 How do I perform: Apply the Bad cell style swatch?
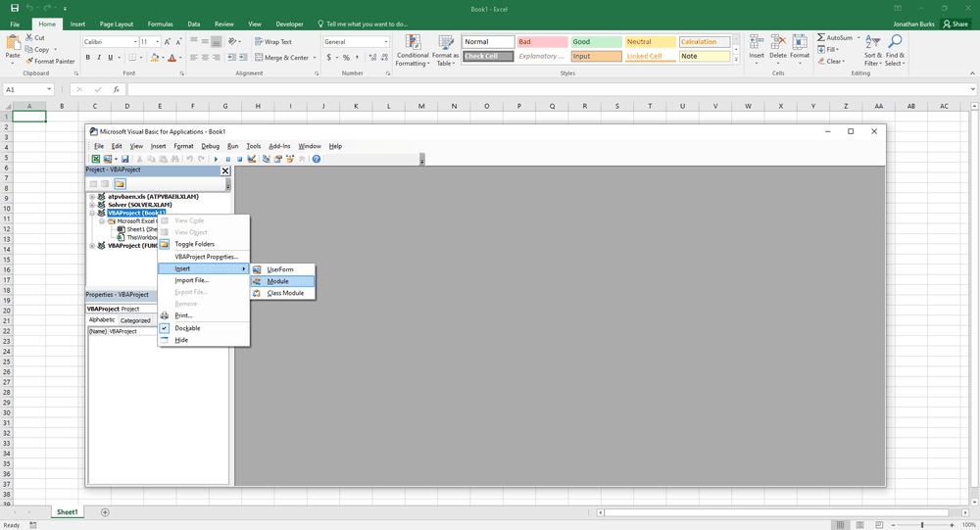click(x=542, y=42)
